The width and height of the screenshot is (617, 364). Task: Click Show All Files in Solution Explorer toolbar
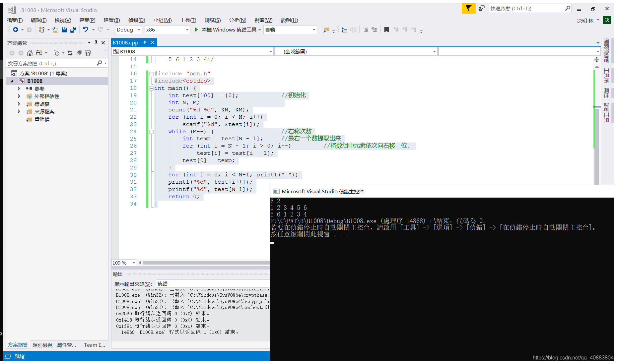(88, 53)
